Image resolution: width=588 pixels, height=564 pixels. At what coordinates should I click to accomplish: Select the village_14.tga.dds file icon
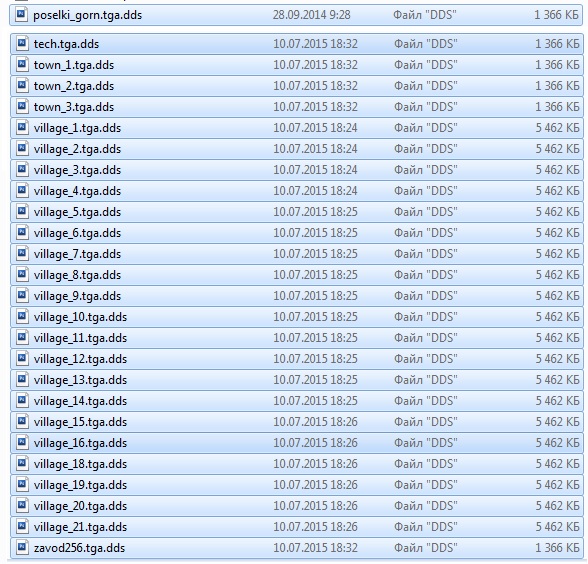[x=22, y=401]
